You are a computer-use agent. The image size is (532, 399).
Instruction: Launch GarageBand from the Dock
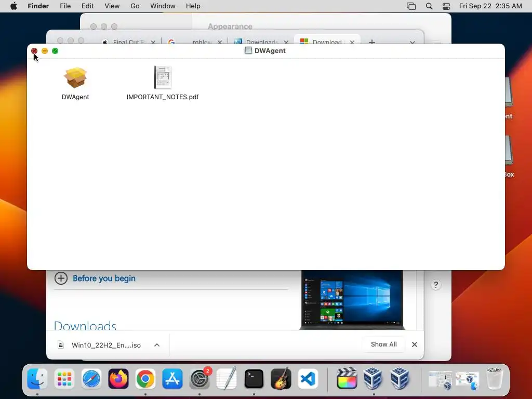(x=281, y=378)
